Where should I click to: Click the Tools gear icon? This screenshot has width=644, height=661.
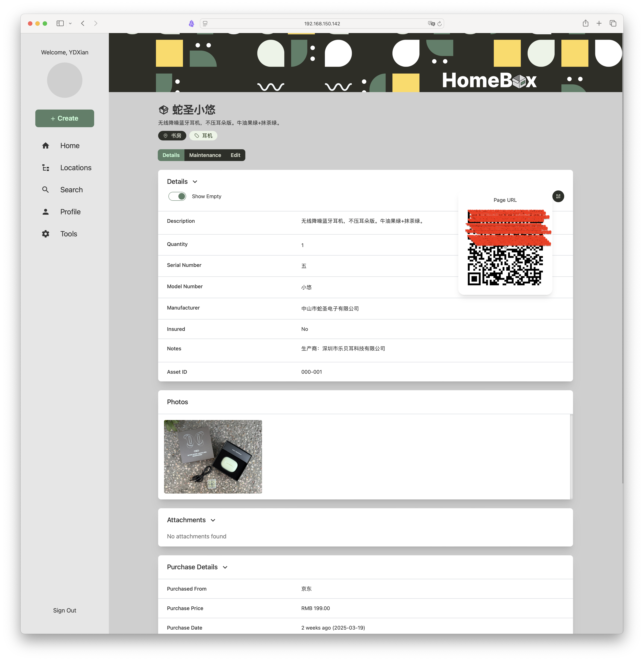[x=46, y=234]
